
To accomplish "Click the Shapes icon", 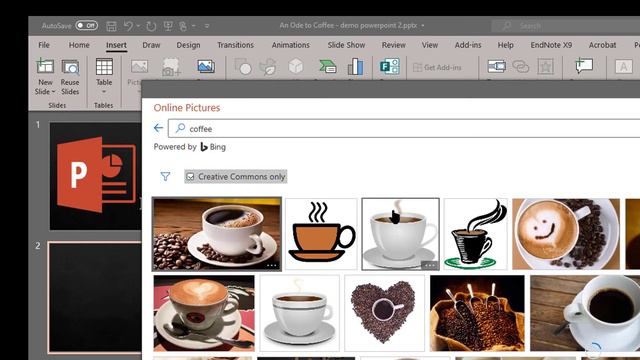I will 243,67.
